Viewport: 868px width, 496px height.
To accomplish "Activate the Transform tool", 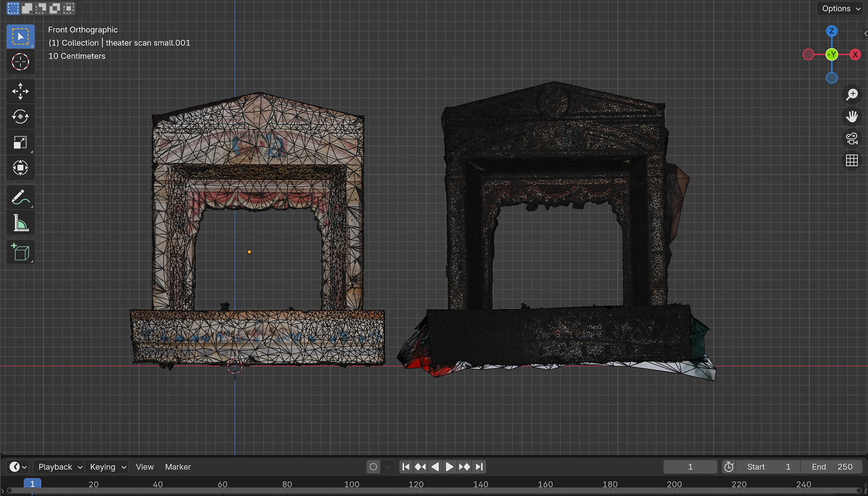I will coord(20,168).
